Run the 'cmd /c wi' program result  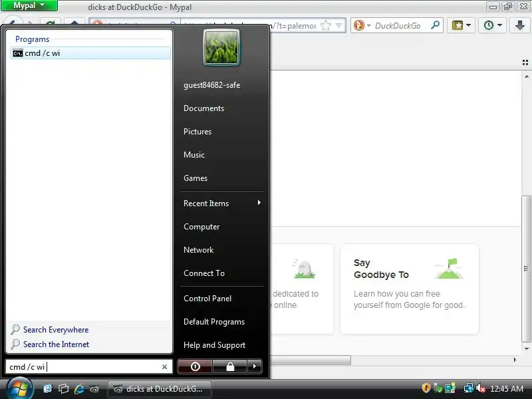90,53
